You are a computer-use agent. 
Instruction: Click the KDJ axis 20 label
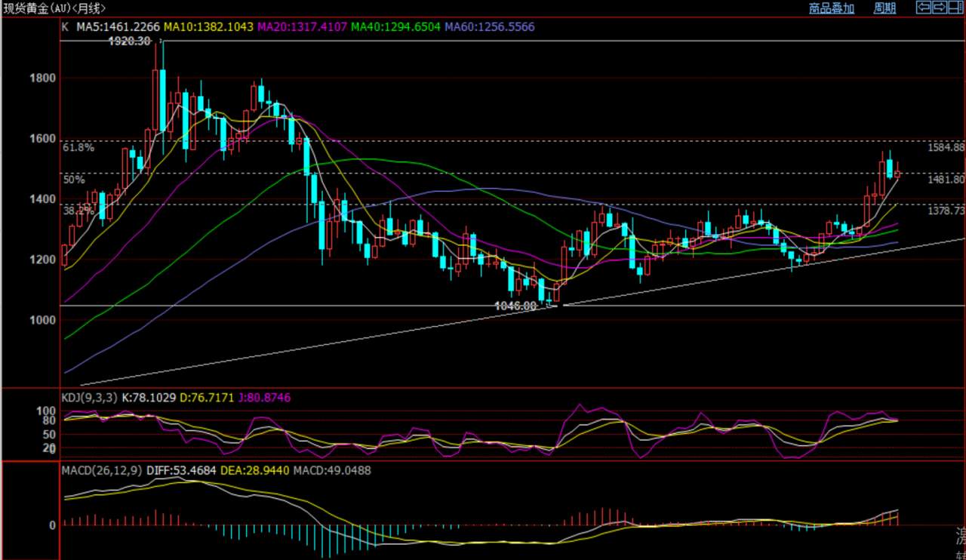[x=49, y=448]
